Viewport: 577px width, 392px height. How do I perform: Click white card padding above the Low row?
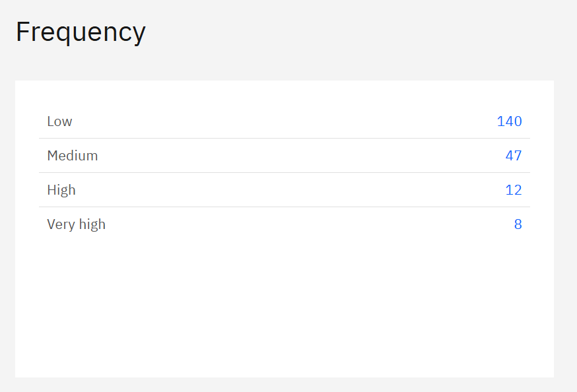[x=284, y=92]
